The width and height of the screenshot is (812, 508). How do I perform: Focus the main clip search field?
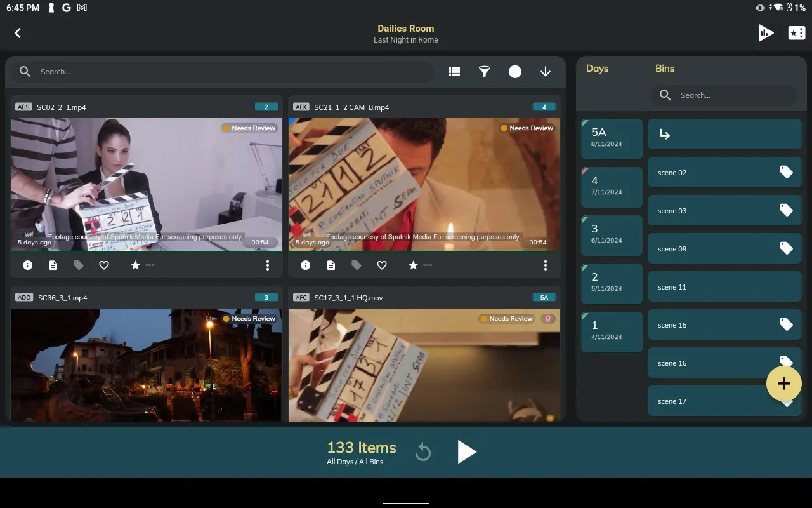click(x=222, y=72)
